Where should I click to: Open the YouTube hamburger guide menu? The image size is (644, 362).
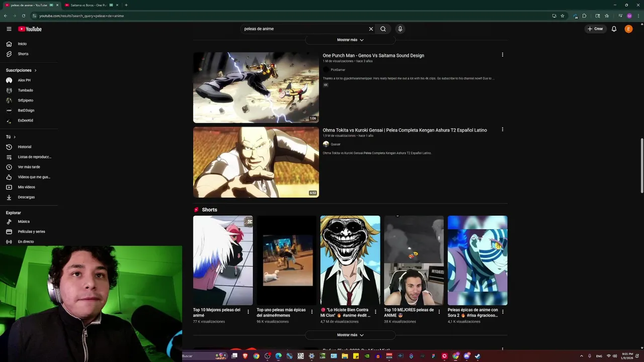click(9, 29)
